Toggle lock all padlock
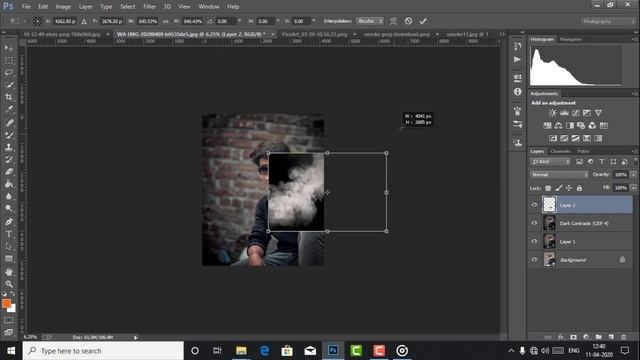 coord(579,188)
